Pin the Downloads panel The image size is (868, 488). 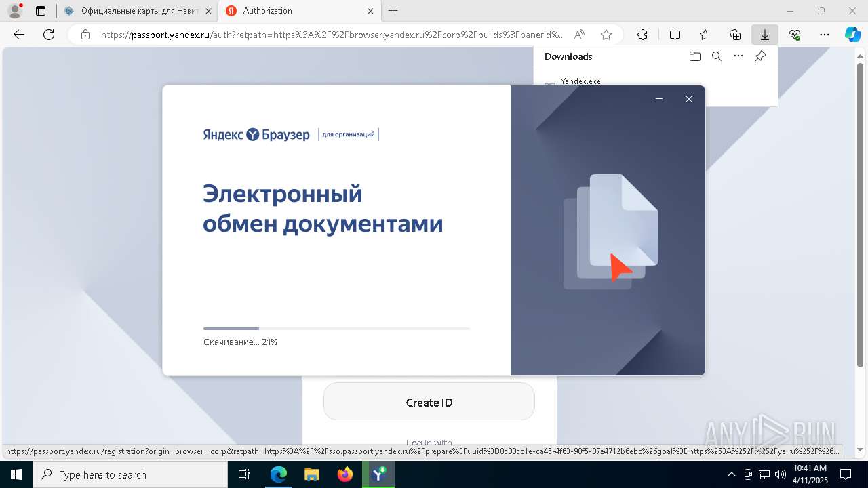[760, 56]
